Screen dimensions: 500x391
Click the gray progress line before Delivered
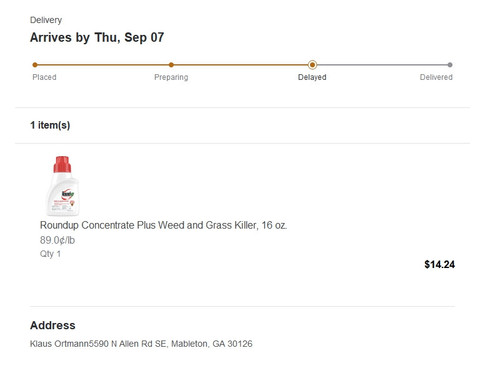382,65
